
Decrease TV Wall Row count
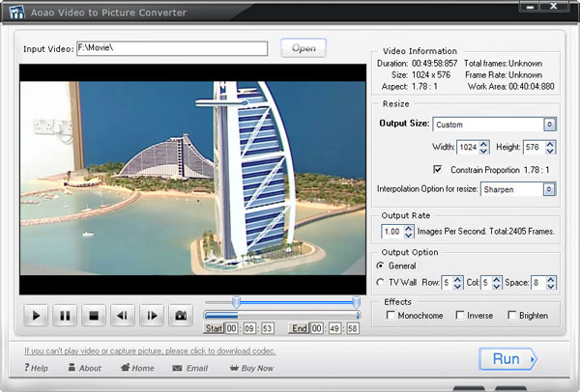click(457, 287)
